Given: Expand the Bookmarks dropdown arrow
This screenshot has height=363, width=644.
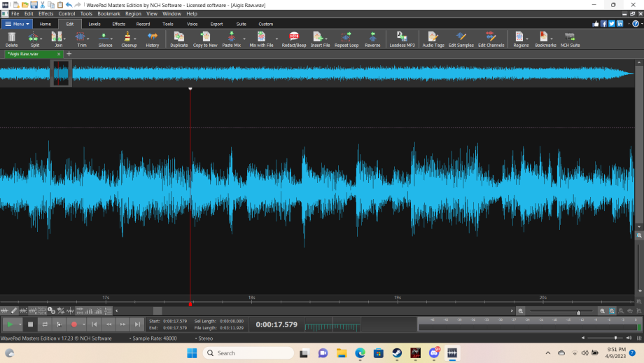Looking at the screenshot, I should point(551,39).
